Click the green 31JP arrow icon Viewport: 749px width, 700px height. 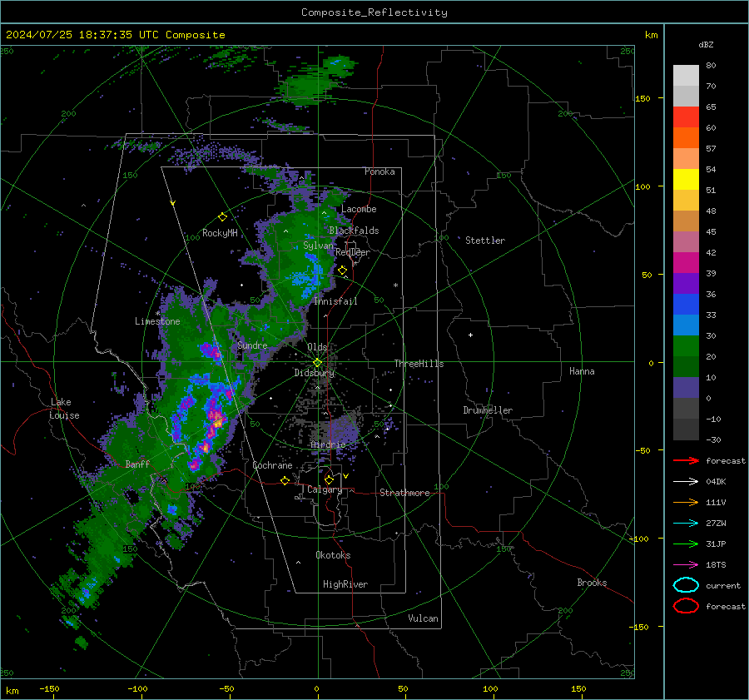686,544
